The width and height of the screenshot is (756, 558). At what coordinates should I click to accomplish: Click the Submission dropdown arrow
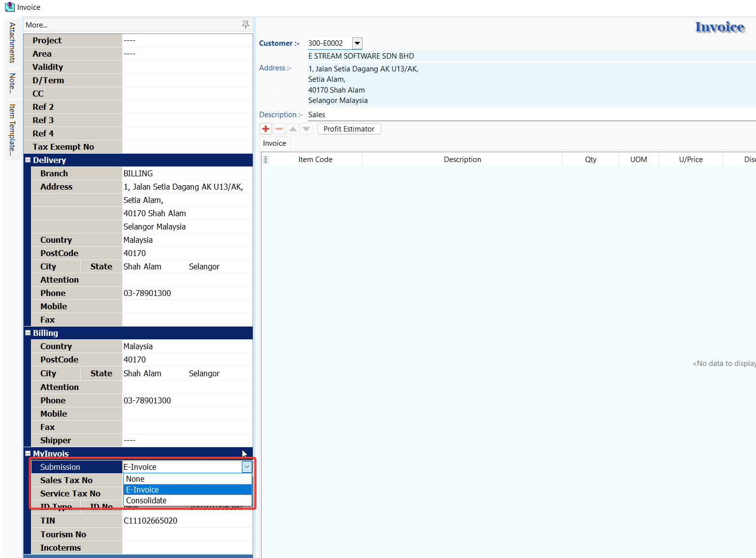tap(247, 467)
